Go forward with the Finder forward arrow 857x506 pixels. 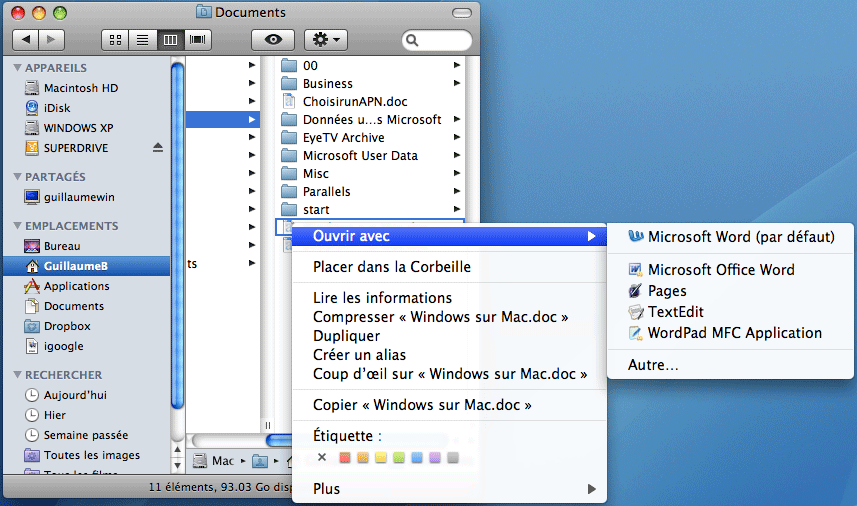click(51, 39)
